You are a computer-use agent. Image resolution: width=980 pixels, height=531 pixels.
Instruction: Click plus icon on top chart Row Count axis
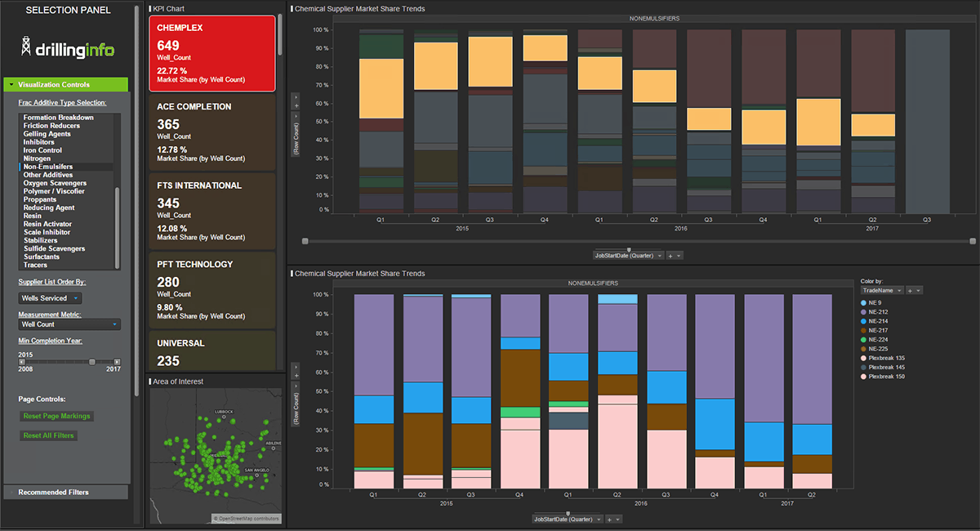[296, 106]
